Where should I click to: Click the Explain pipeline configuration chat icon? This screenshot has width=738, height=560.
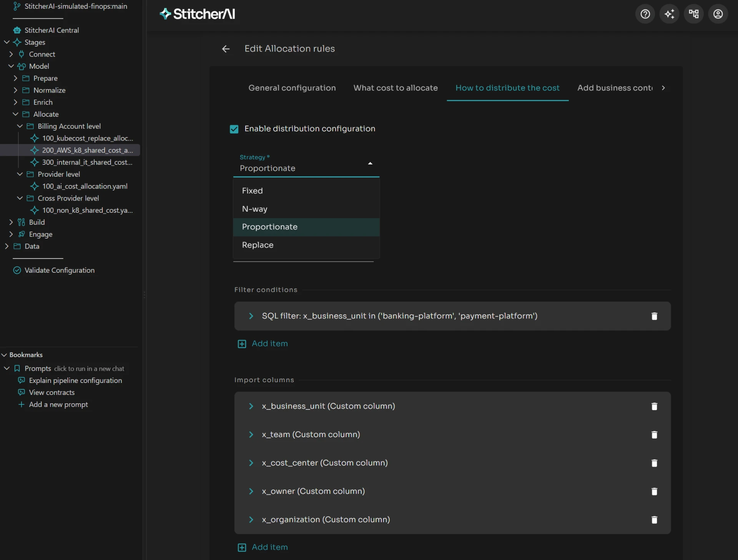pos(22,380)
